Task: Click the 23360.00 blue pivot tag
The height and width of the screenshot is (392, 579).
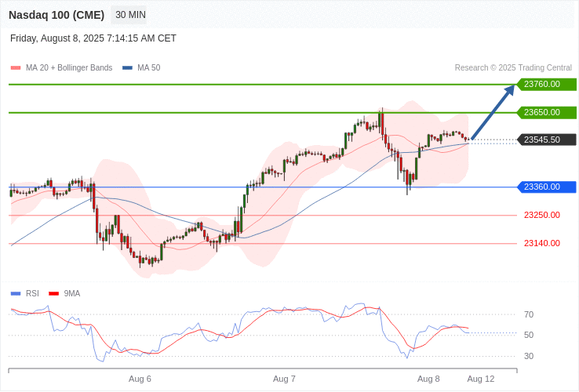Action: (547, 187)
